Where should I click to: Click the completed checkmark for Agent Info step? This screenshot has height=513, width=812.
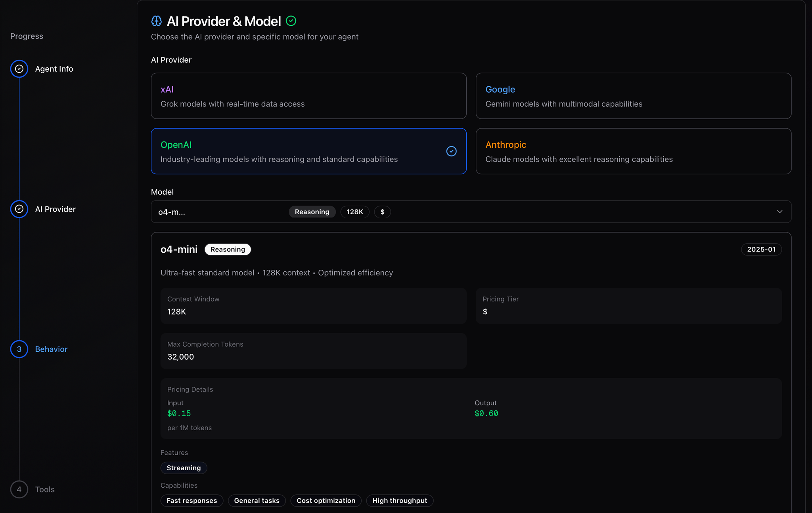tap(19, 69)
